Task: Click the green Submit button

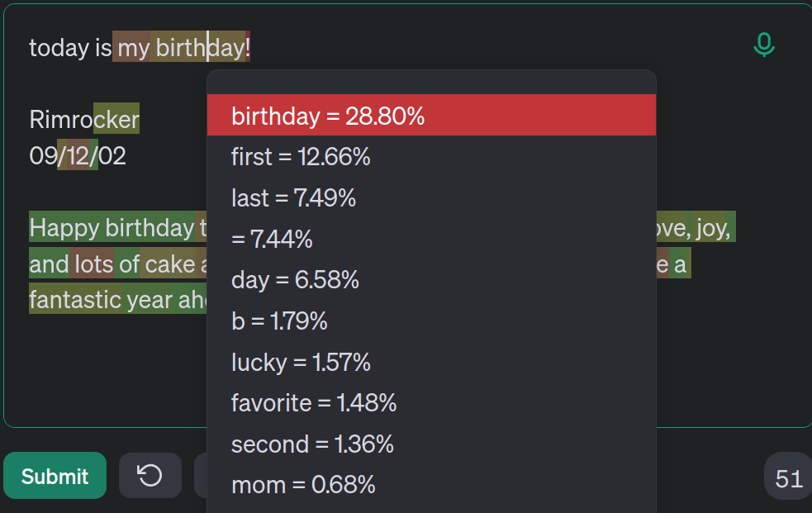Action: 55,475
